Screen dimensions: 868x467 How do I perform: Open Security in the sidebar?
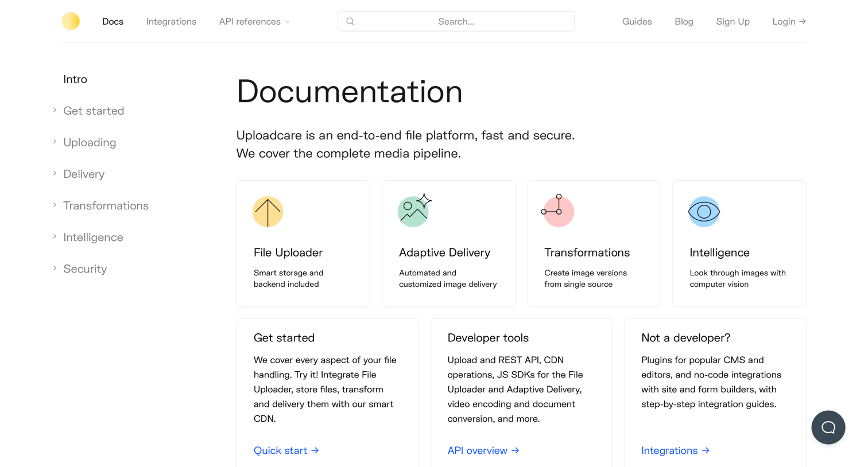(x=85, y=268)
